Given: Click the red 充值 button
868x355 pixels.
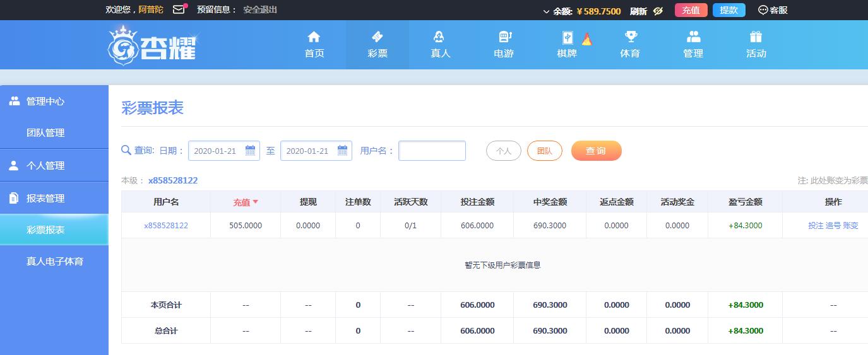Looking at the screenshot, I should [x=691, y=10].
